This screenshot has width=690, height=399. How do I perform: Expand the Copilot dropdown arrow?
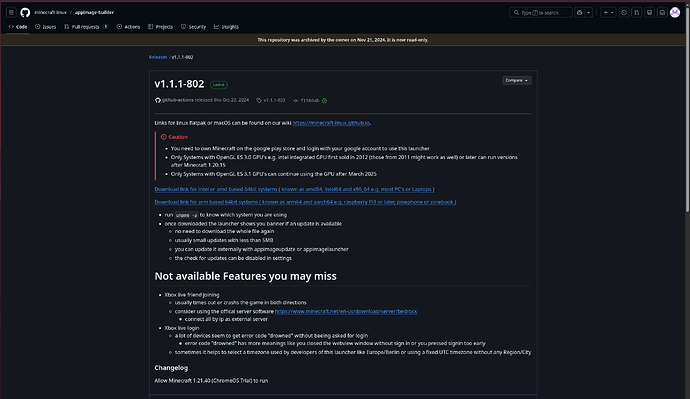588,12
